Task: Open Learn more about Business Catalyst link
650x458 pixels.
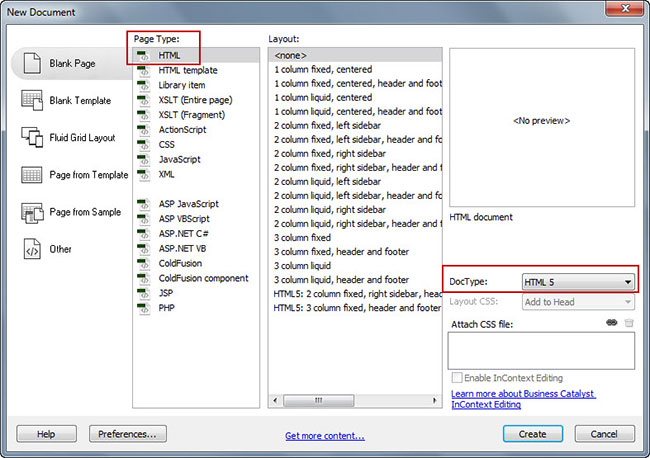Action: pos(523,399)
